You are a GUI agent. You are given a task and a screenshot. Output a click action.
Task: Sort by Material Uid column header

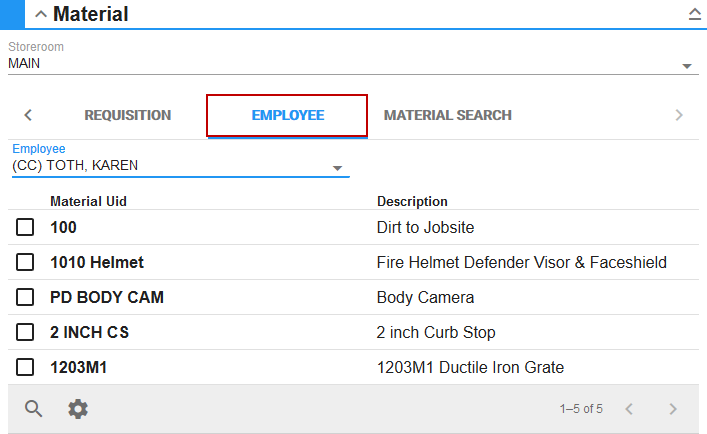click(x=88, y=201)
